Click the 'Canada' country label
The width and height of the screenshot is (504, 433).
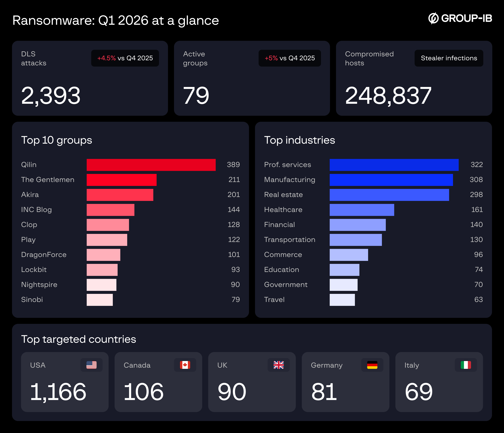click(137, 365)
